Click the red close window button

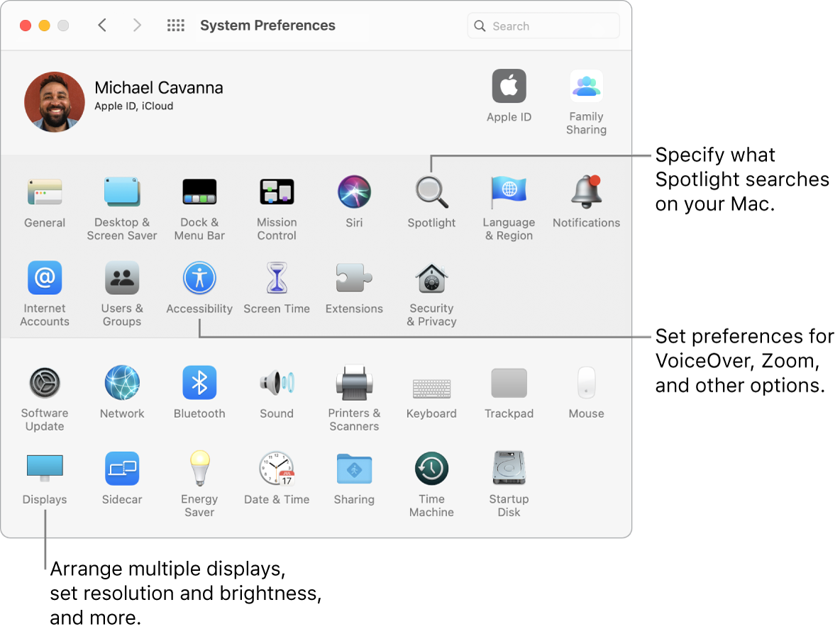(25, 26)
